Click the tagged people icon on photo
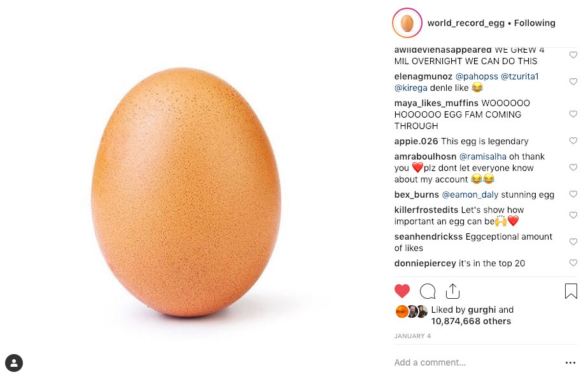Image resolution: width=588 pixels, height=377 pixels. point(14,363)
